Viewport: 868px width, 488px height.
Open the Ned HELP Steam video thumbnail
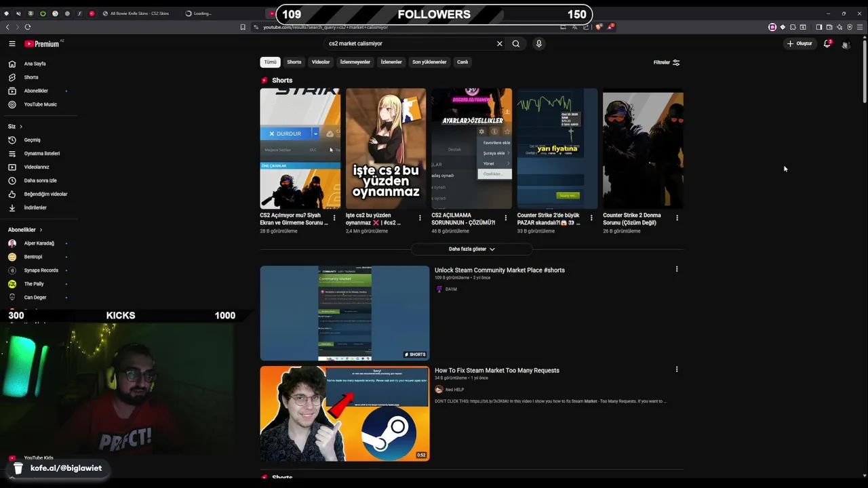(x=344, y=413)
